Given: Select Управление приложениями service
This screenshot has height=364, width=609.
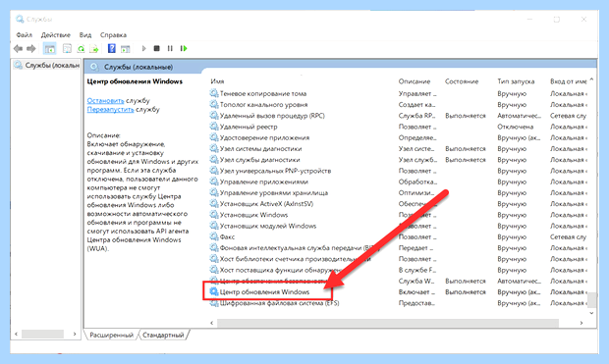Looking at the screenshot, I should click(263, 182).
